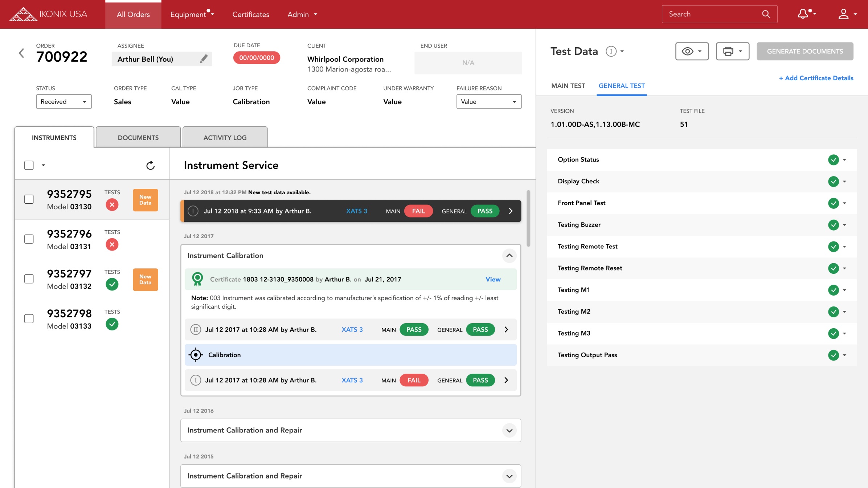Click the back arrow beside order number
Image resolution: width=868 pixels, height=488 pixels.
tap(21, 53)
